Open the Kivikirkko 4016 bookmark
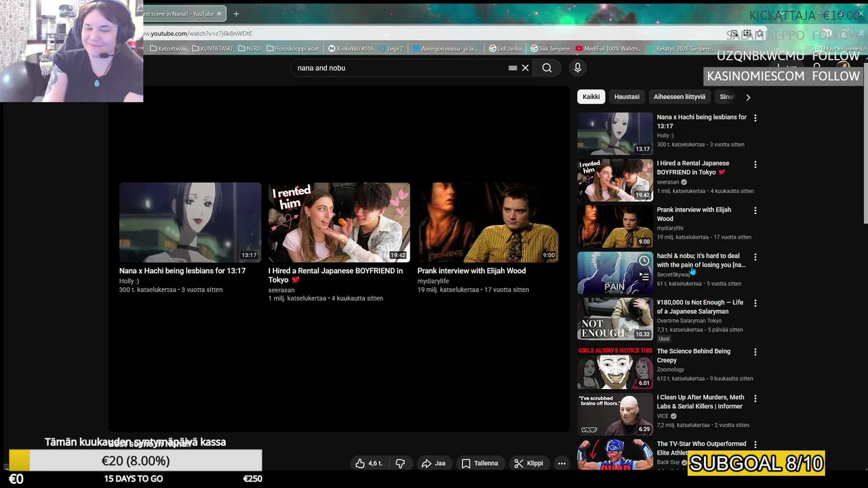The height and width of the screenshot is (488, 868). tap(351, 49)
